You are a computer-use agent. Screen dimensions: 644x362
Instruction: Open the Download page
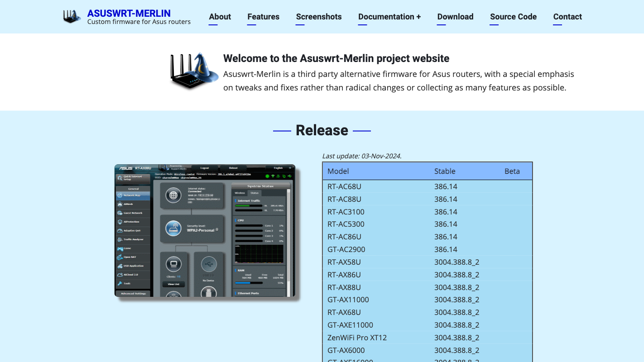(455, 17)
